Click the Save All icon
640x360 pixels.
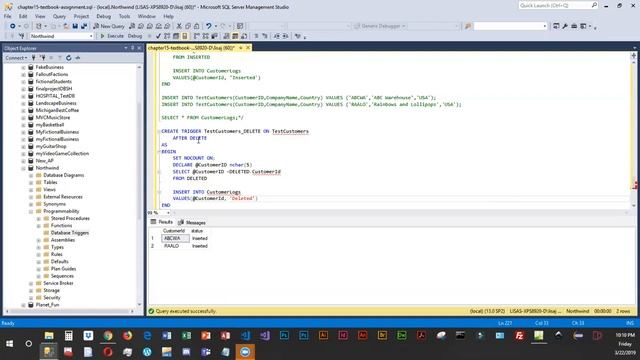tap(84, 26)
